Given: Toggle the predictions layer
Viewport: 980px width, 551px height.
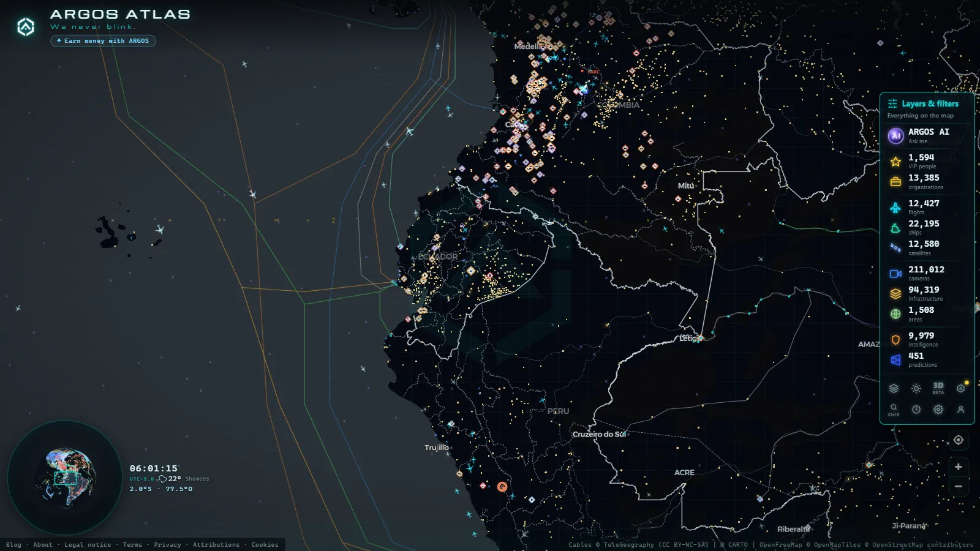Looking at the screenshot, I should tap(927, 360).
